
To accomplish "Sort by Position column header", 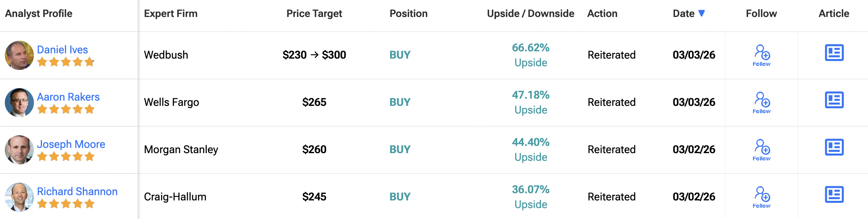I will [x=408, y=14].
